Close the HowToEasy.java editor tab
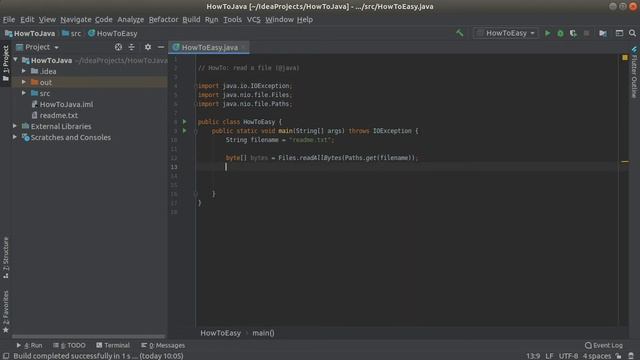Screen dimensions: 640x360 [244, 47]
